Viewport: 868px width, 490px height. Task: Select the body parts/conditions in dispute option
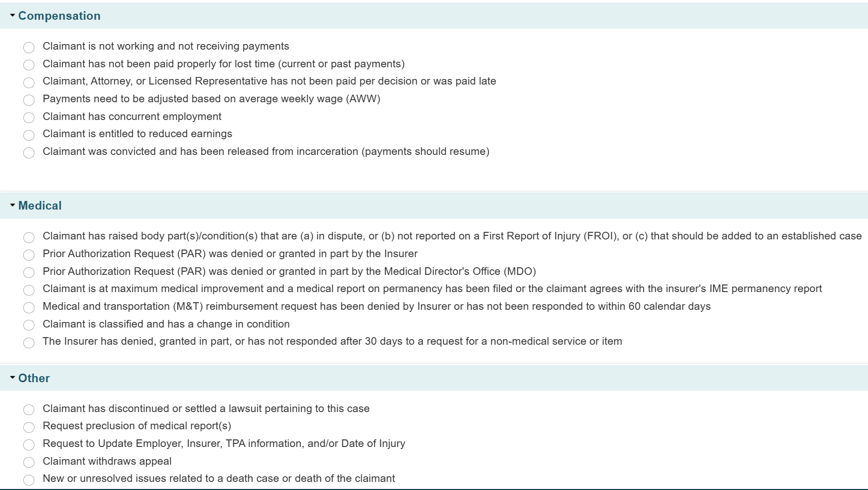tap(29, 237)
